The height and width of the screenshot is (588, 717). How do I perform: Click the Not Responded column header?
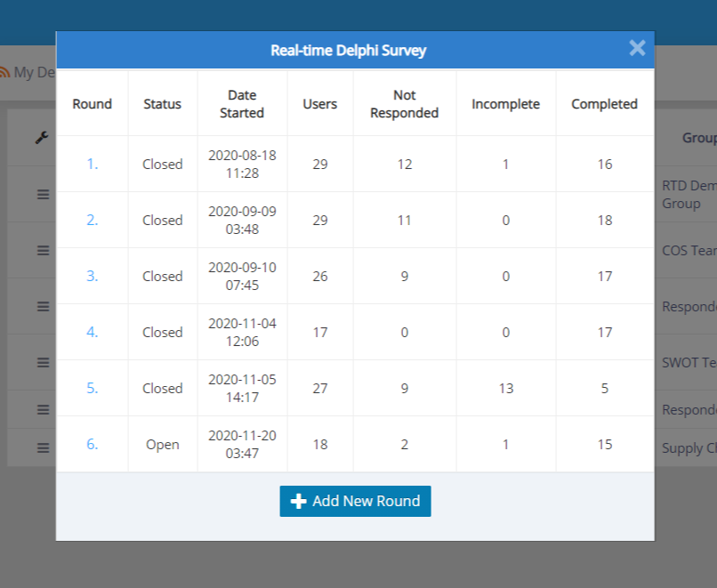(x=404, y=104)
